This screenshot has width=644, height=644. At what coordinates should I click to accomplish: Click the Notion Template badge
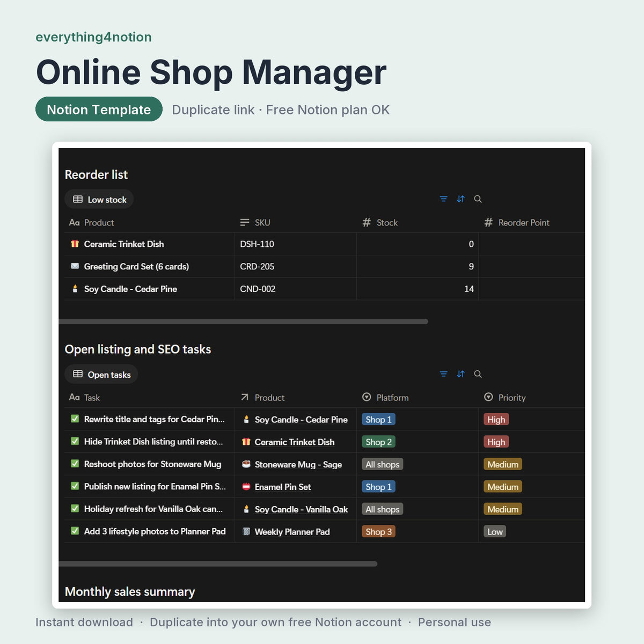tap(99, 109)
